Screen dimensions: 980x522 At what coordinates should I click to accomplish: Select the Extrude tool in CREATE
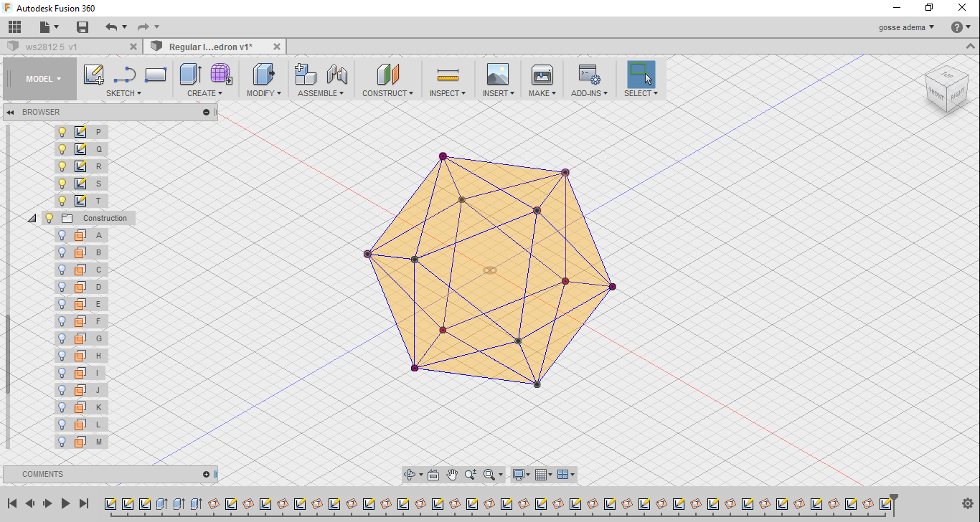click(x=190, y=75)
